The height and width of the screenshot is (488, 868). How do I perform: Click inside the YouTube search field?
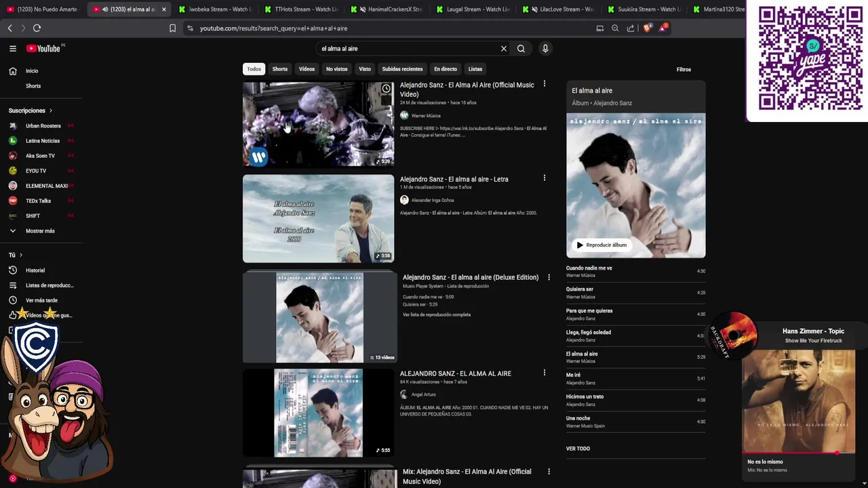(407, 49)
